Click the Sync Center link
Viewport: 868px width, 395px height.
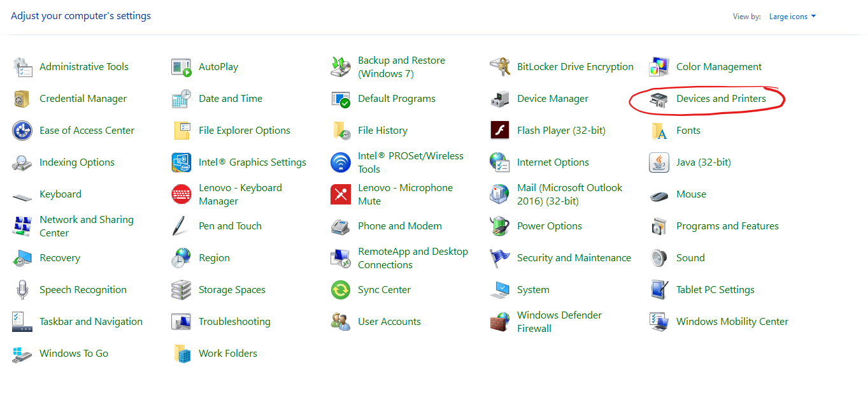coord(384,290)
